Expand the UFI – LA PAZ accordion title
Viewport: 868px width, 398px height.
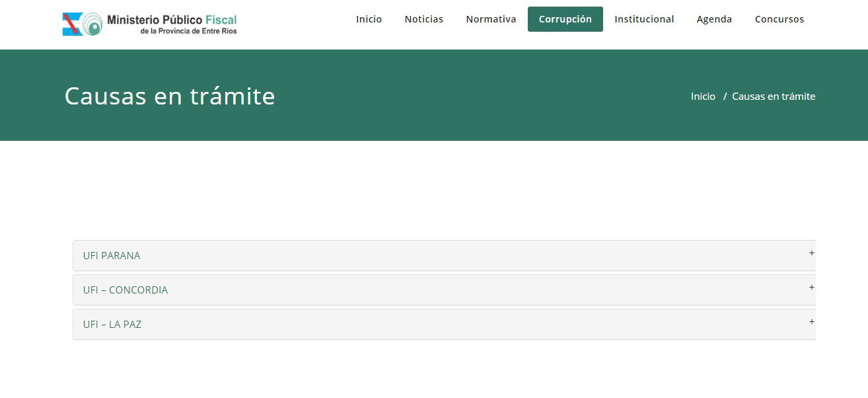(x=112, y=325)
